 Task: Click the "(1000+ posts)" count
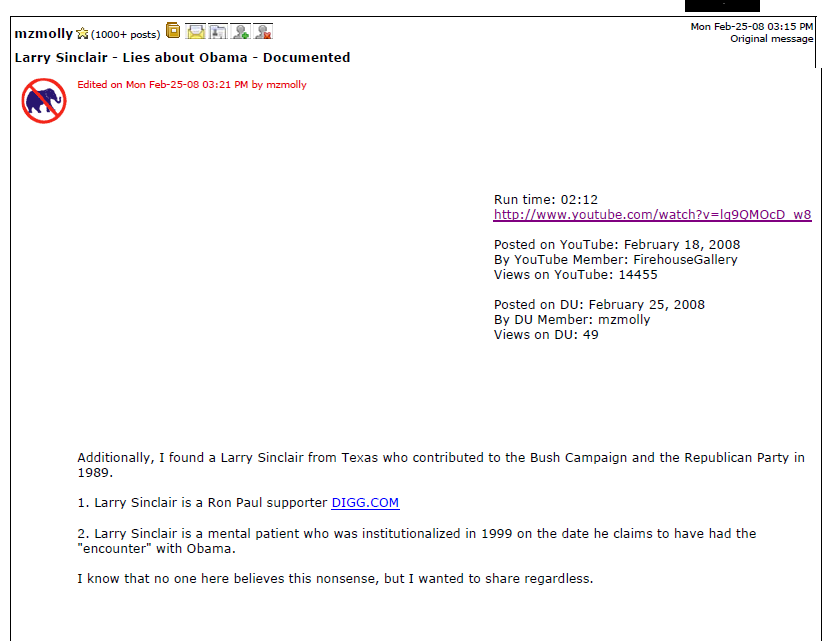pyautogui.click(x=125, y=35)
